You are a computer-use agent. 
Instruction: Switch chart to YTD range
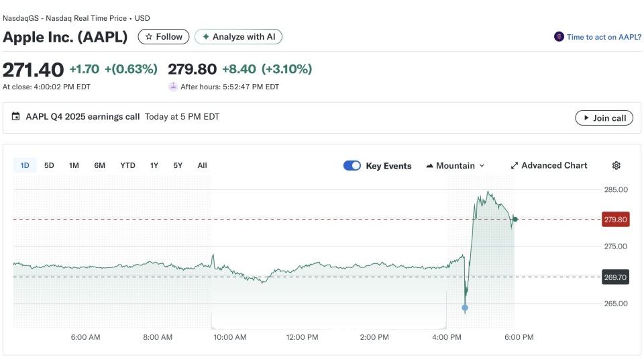point(127,165)
